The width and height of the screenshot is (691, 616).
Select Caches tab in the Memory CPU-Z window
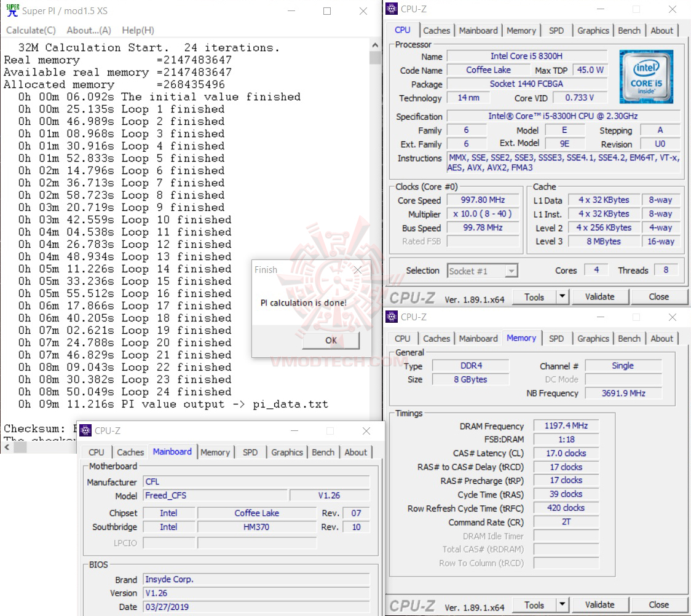pos(436,338)
